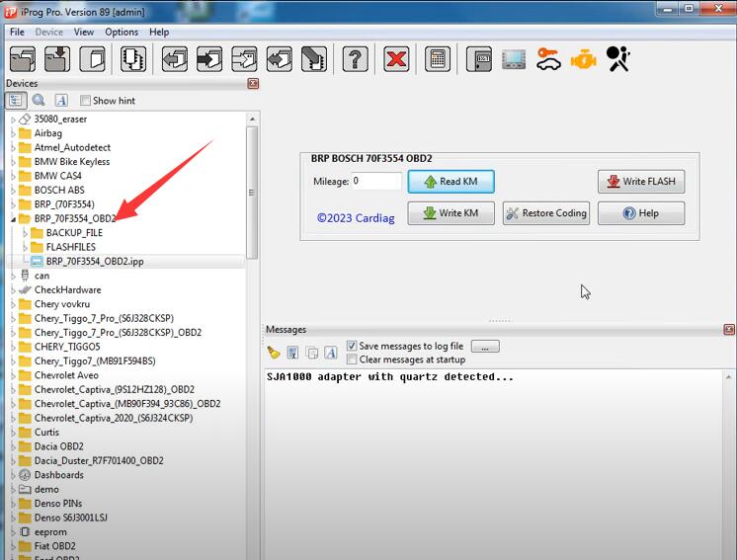737x560 pixels.
Task: Select the Chery_Tiggo_7_Pro_(S6J328CKSP)_OBD2 item
Action: coord(118,333)
